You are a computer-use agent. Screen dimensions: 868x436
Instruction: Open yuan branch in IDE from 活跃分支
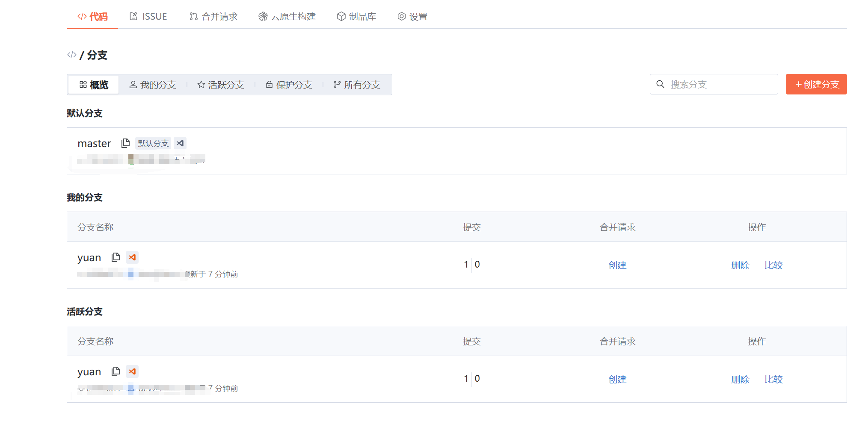132,371
